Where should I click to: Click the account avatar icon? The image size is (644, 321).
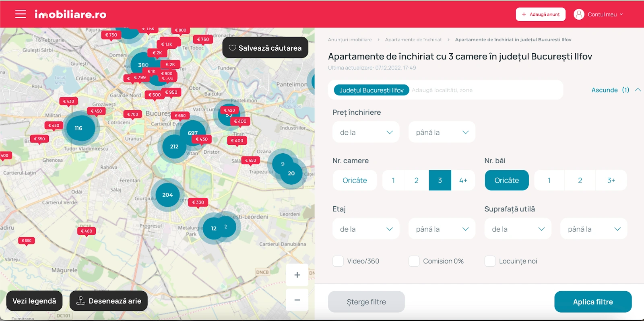(579, 14)
